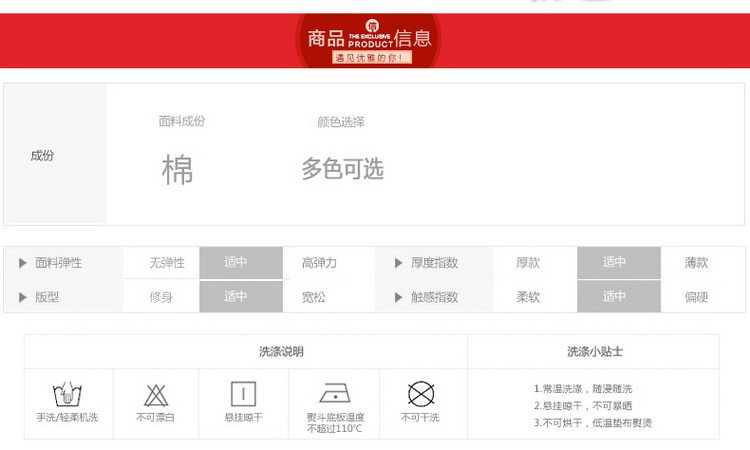Click the do-not-dry-clean circle icon
The height and width of the screenshot is (450, 750).
(420, 392)
